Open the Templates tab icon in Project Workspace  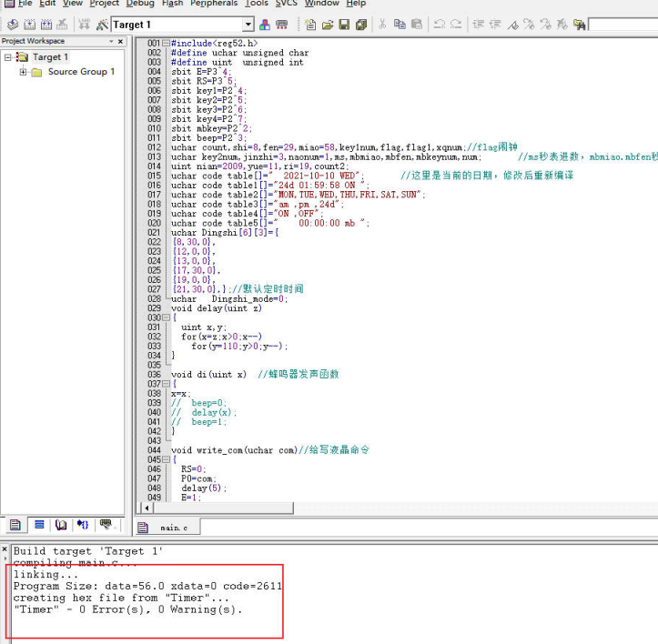click(106, 525)
